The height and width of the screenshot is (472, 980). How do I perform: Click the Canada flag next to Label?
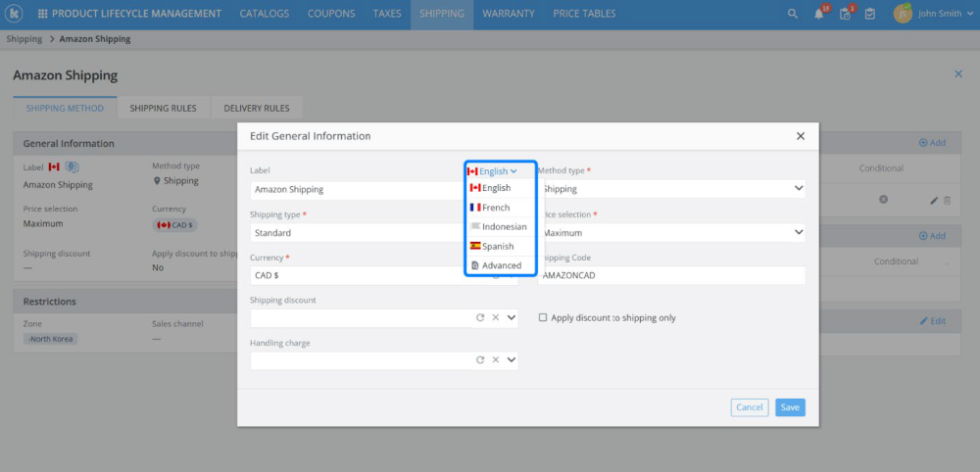[x=54, y=166]
